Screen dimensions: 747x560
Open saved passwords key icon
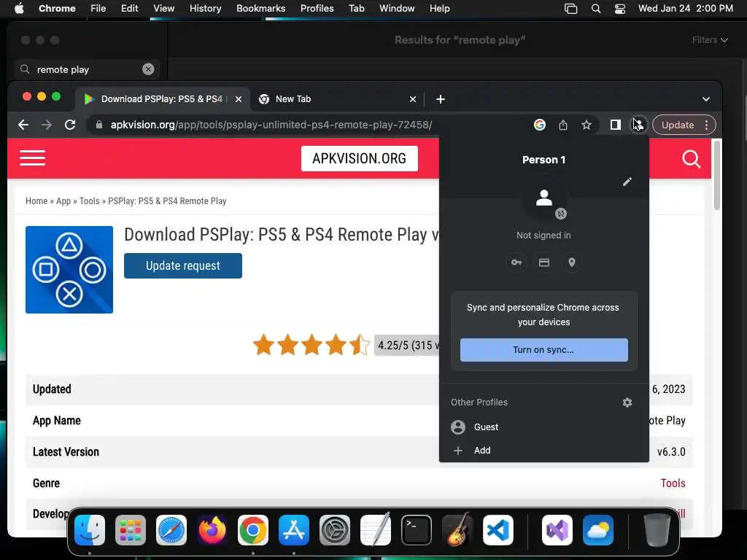pyautogui.click(x=516, y=262)
